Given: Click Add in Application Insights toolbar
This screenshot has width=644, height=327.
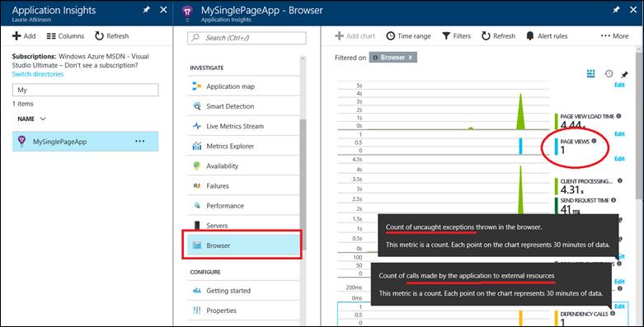Looking at the screenshot, I should point(24,36).
